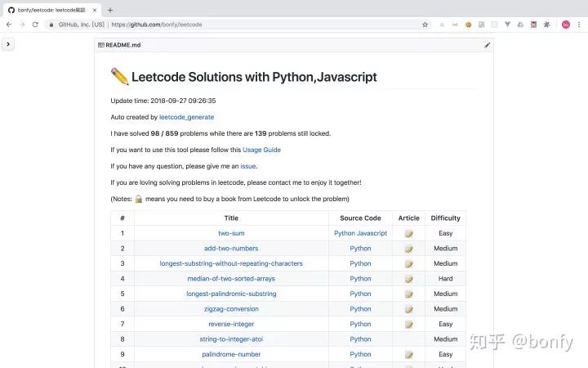The image size is (588, 368).
Task: Open zigzag-conversion problem link
Action: (x=231, y=308)
